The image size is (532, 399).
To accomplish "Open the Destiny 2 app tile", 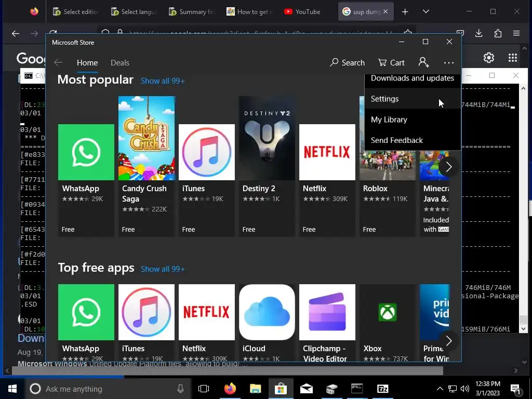I will 267,166.
